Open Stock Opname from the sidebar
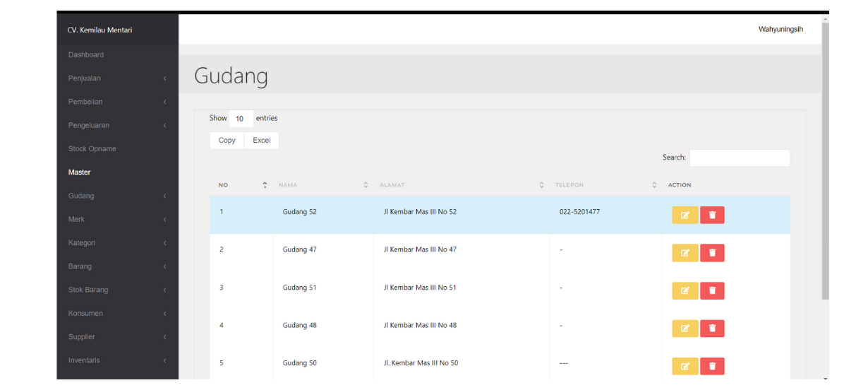The height and width of the screenshot is (390, 868). tap(92, 149)
